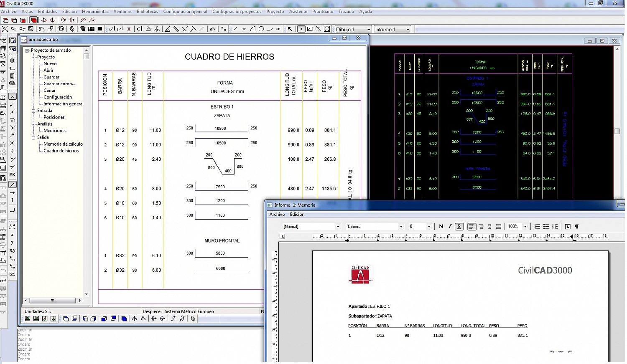
Task: Click the solid black square icon
Action: point(99,29)
